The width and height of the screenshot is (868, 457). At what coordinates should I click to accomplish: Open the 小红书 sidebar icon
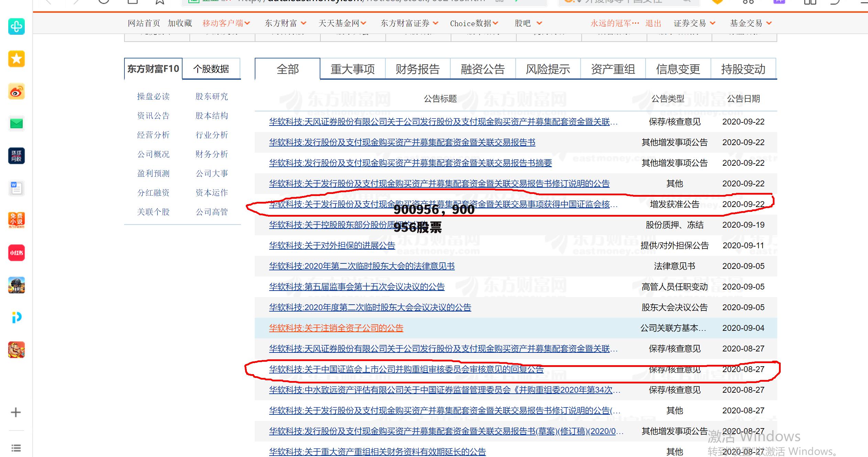(x=17, y=253)
